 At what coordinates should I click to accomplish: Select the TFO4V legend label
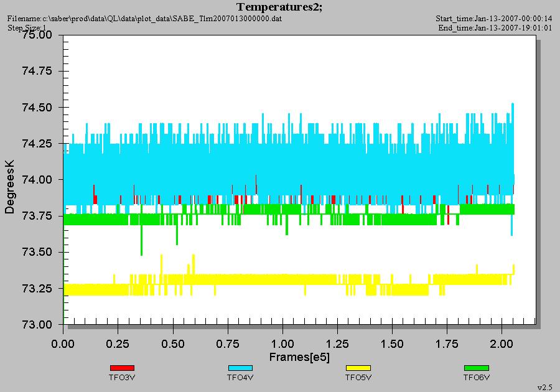240,377
